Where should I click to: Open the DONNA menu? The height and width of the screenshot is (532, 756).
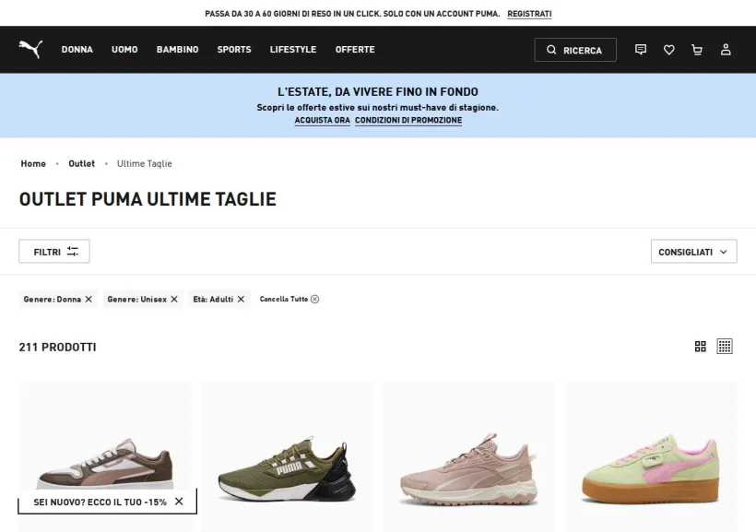[x=77, y=50]
